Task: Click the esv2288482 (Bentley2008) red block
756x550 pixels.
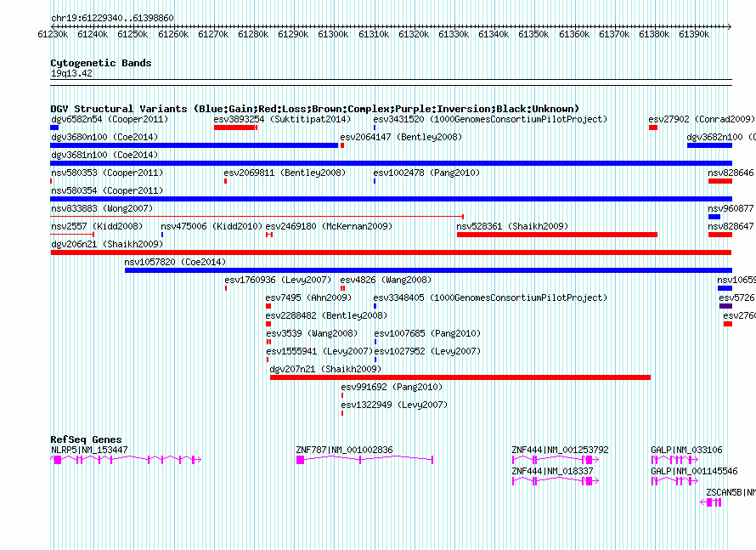Action: tap(268, 324)
